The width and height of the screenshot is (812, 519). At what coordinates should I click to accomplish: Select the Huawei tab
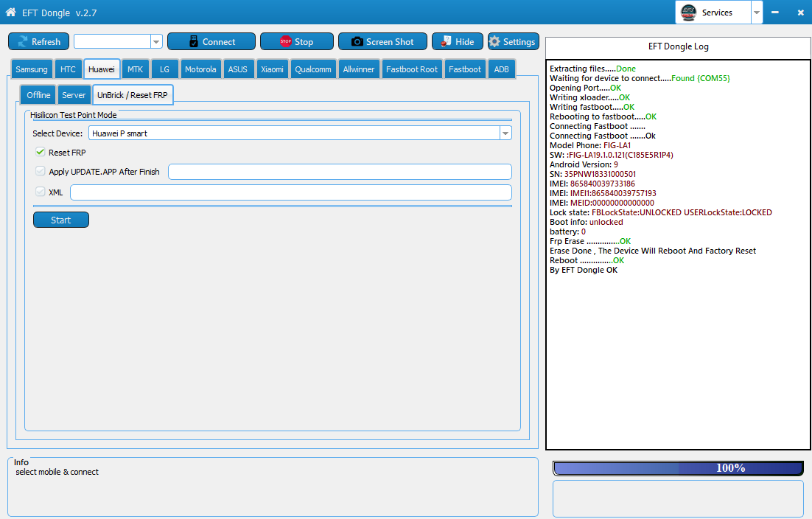pyautogui.click(x=102, y=69)
